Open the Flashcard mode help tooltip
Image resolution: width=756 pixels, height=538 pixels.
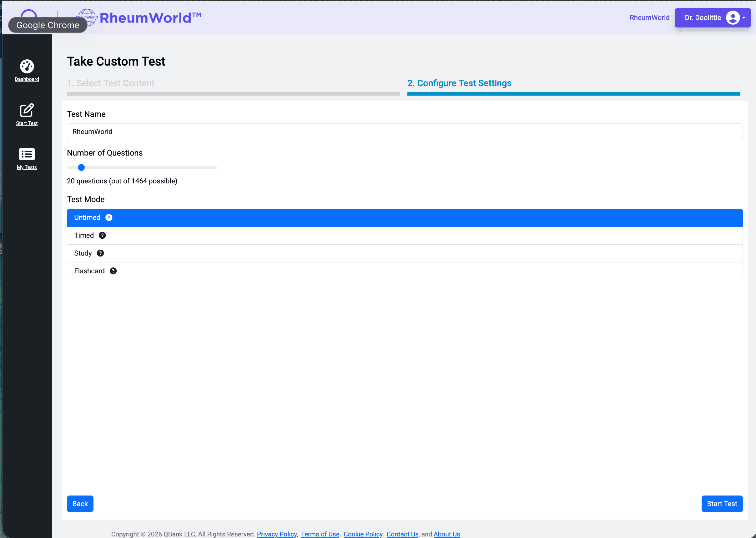point(113,271)
